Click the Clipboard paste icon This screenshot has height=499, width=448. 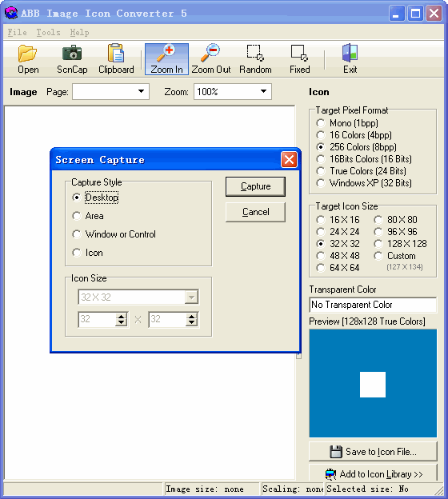click(116, 53)
